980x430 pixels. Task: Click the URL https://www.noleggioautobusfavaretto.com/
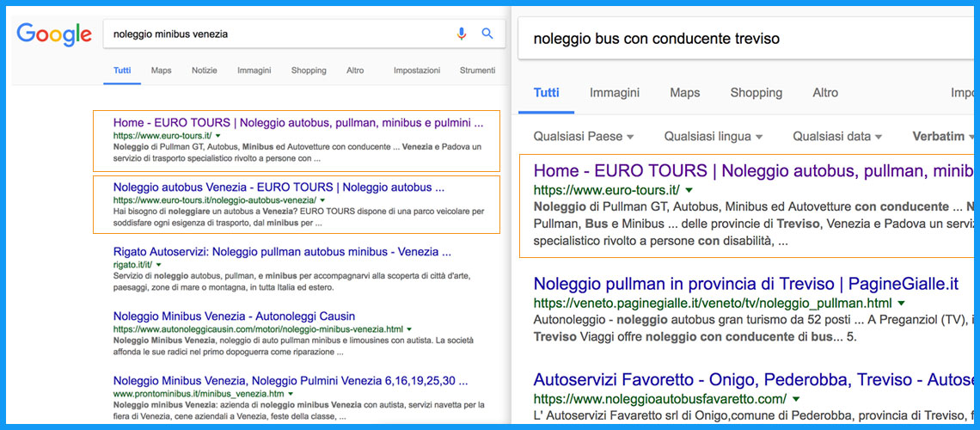660,399
